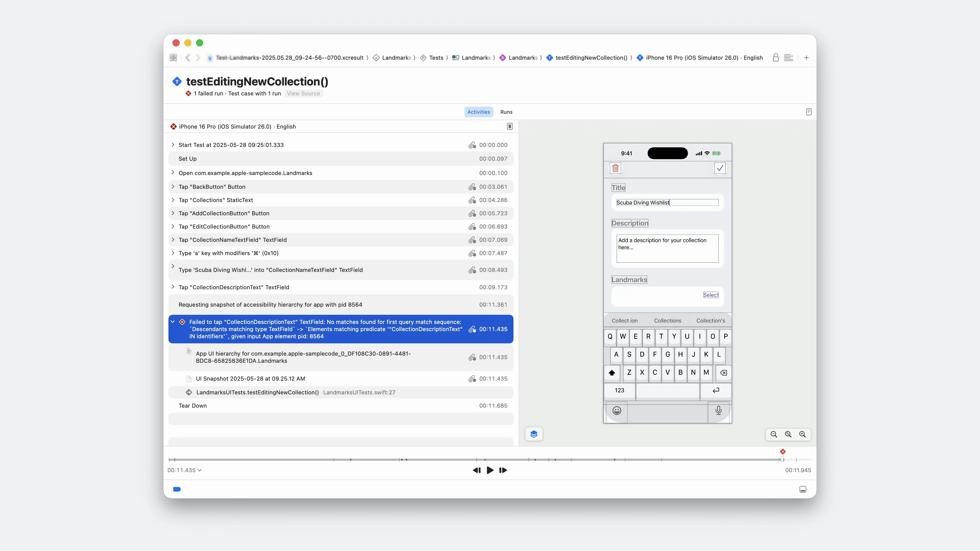Open the 00:11.435 timestamp dropdown
The height and width of the screenshot is (551, 980).
[x=185, y=470]
